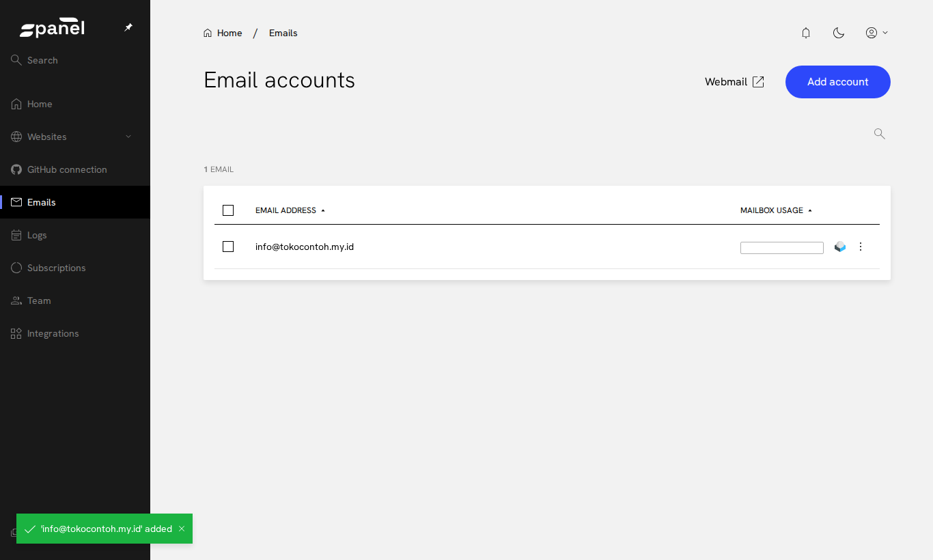The image size is (933, 560).
Task: Go to Home in the sidebar
Action: pyautogui.click(x=75, y=104)
